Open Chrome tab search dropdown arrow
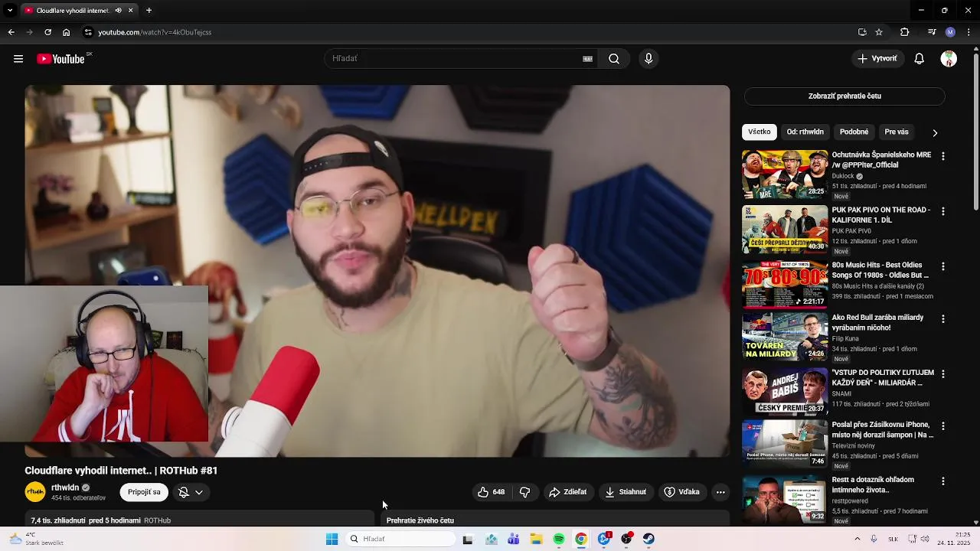 click(10, 11)
